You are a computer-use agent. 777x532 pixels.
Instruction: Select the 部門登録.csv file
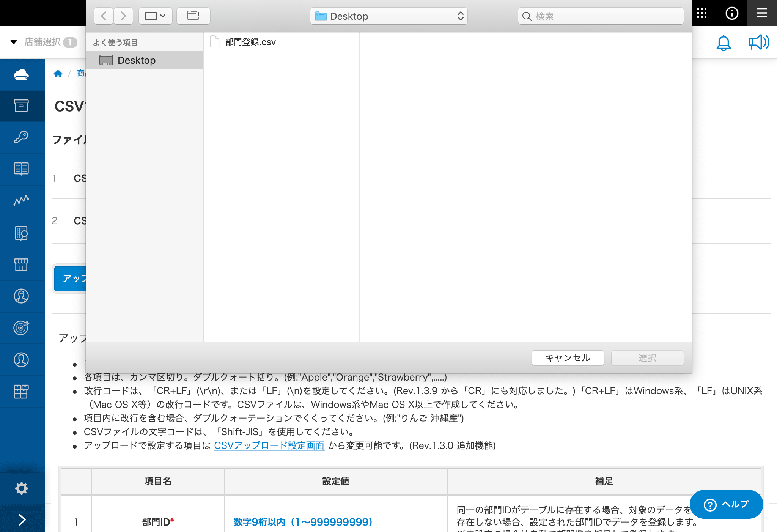click(243, 42)
